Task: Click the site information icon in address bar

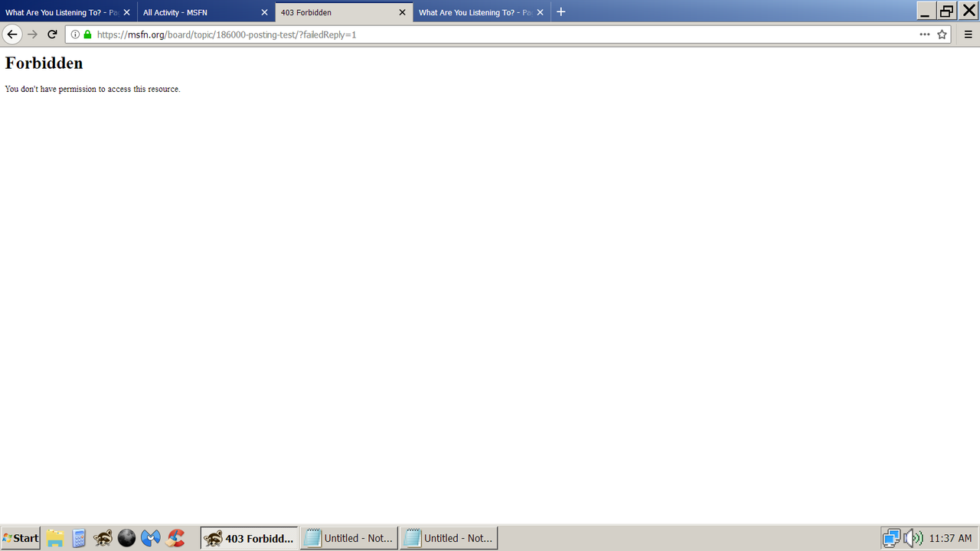Action: 75,34
